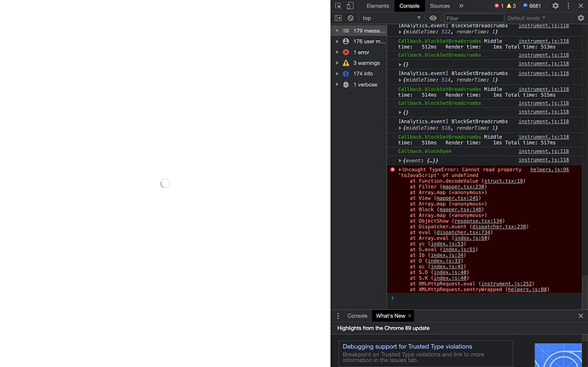Clear the console with the ban icon
Viewport: 588px width, 367px height.
(x=350, y=18)
